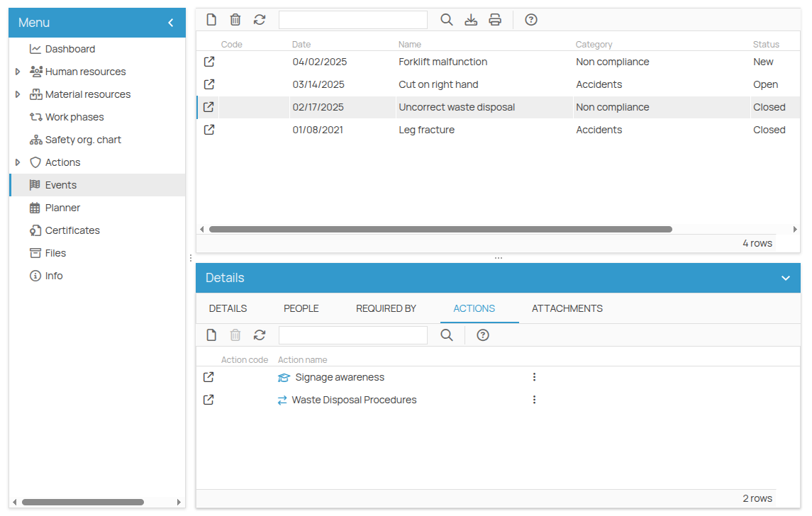Click the trash icon in events toolbar

pos(235,20)
